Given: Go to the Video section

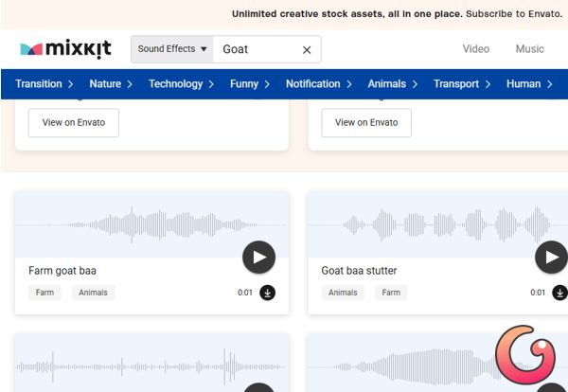Looking at the screenshot, I should click(475, 49).
